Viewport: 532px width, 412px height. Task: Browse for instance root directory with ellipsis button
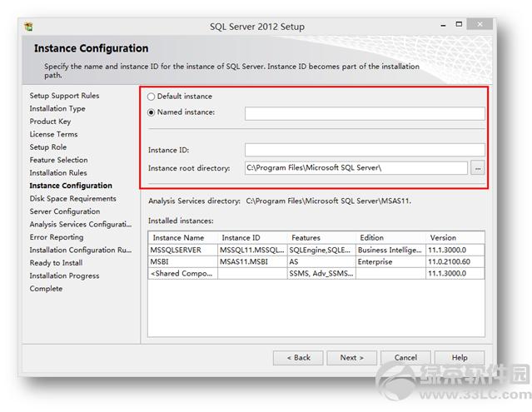click(478, 168)
